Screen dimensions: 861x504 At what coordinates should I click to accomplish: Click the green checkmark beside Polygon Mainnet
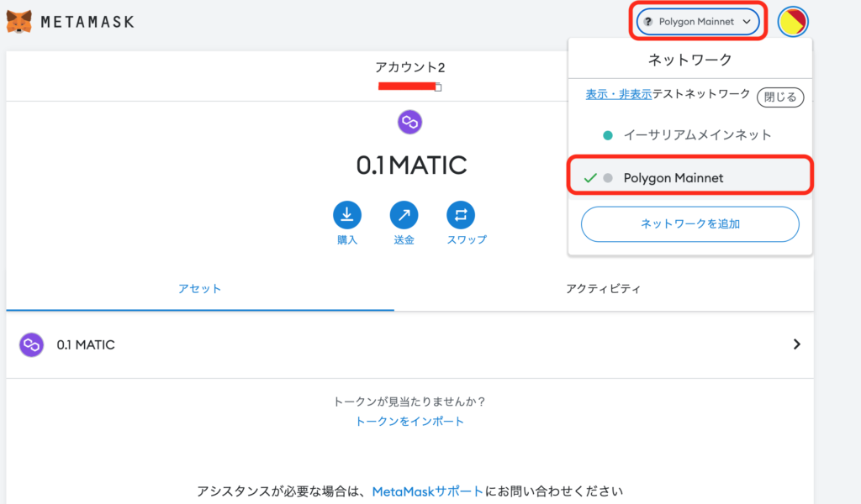pyautogui.click(x=590, y=178)
